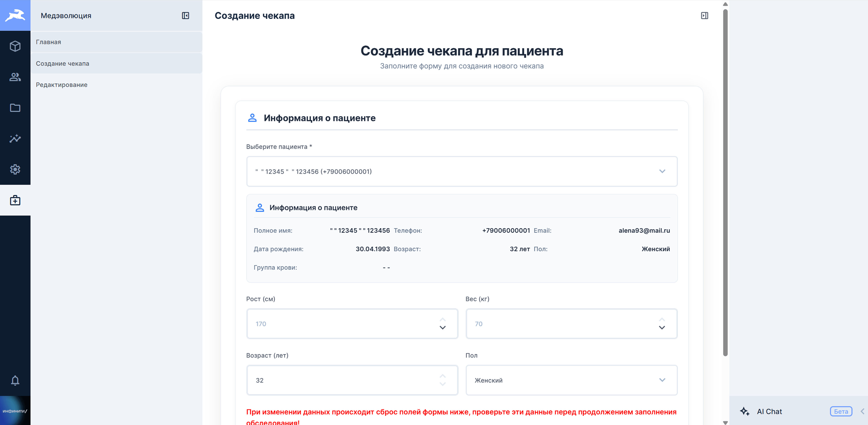Select the medical kit icon

15,200
